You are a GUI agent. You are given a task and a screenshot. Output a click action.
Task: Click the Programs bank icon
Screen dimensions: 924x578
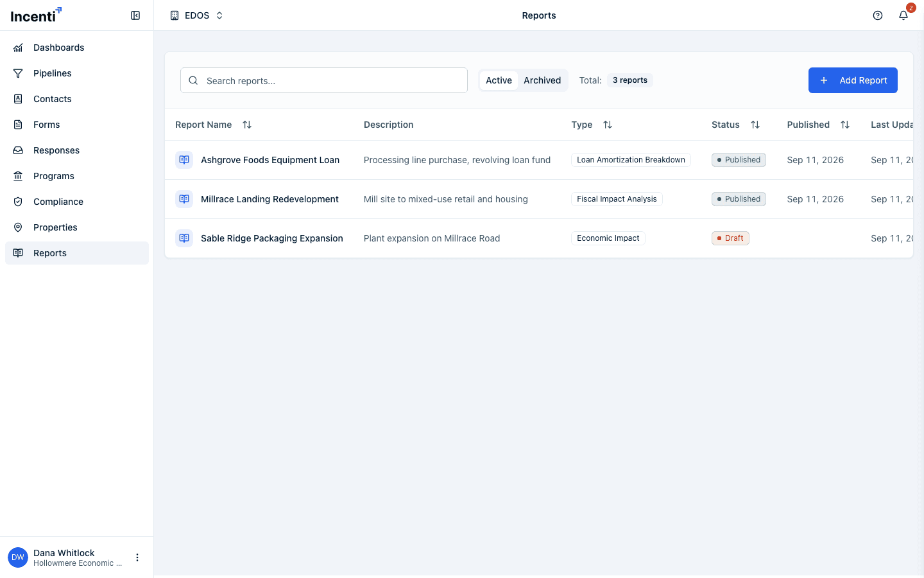(x=18, y=176)
